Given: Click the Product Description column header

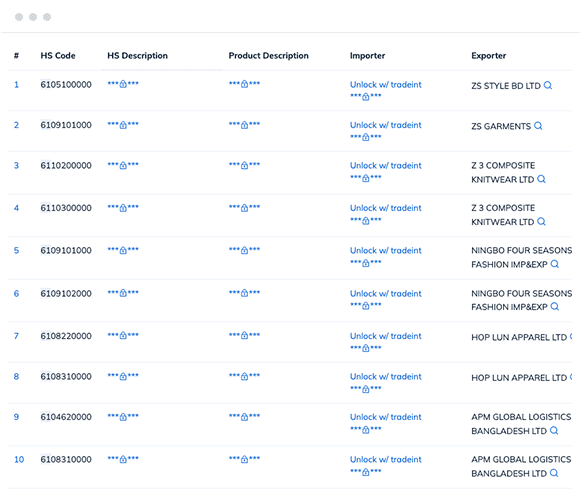Looking at the screenshot, I should (x=269, y=55).
